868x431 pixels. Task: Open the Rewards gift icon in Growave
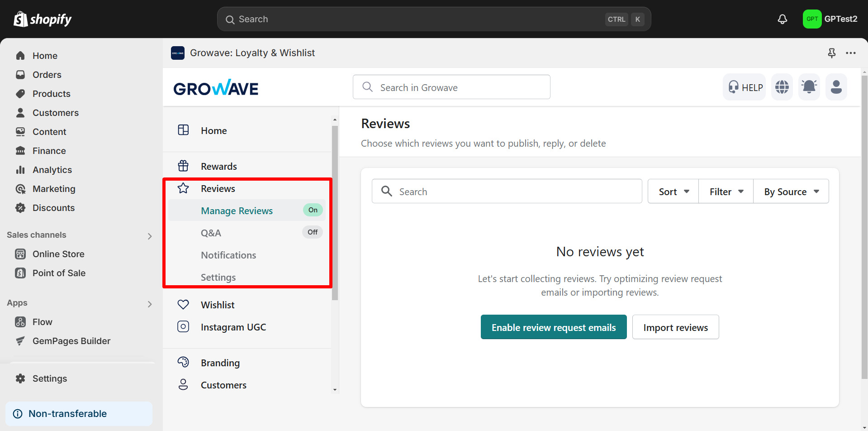pos(183,166)
